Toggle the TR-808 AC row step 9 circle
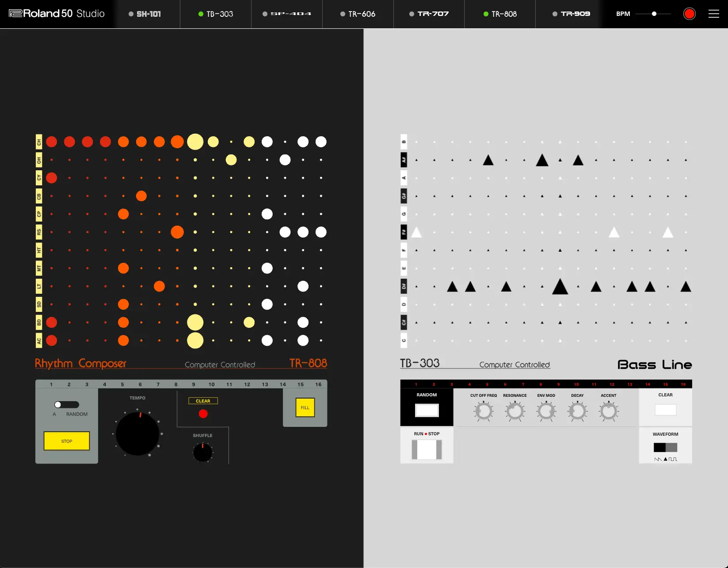The height and width of the screenshot is (568, 728). [195, 340]
